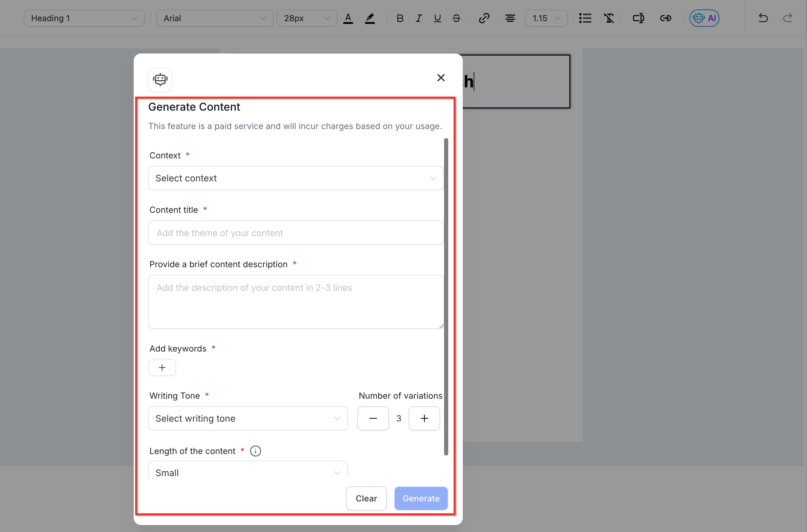
Task: Apply strikethrough formatting
Action: [x=456, y=18]
